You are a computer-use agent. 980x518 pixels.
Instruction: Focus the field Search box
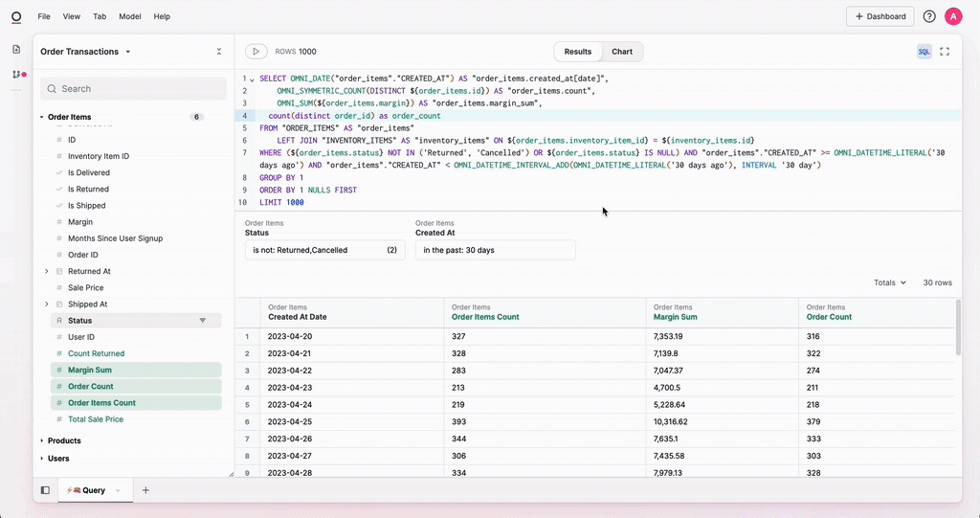point(134,89)
